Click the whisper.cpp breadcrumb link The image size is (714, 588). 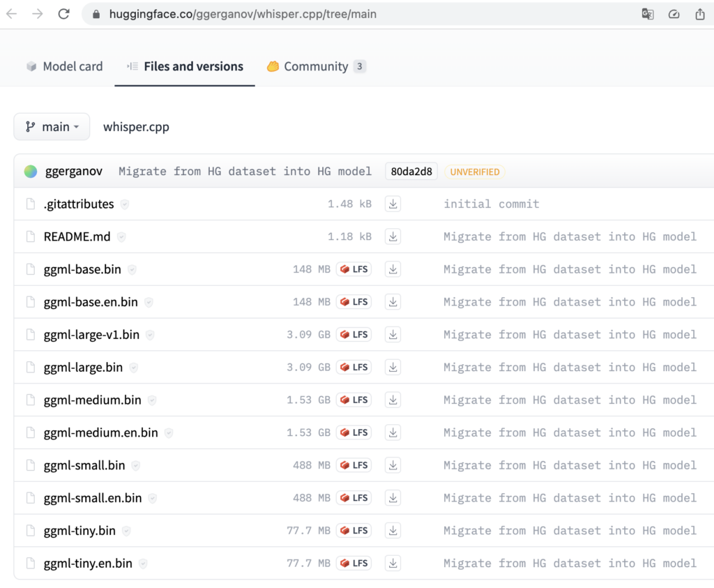point(136,127)
